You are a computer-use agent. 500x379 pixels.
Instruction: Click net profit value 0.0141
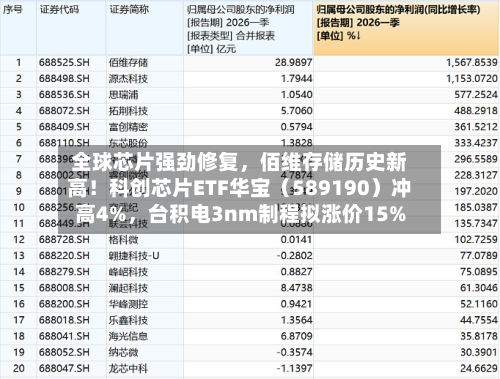click(x=297, y=240)
